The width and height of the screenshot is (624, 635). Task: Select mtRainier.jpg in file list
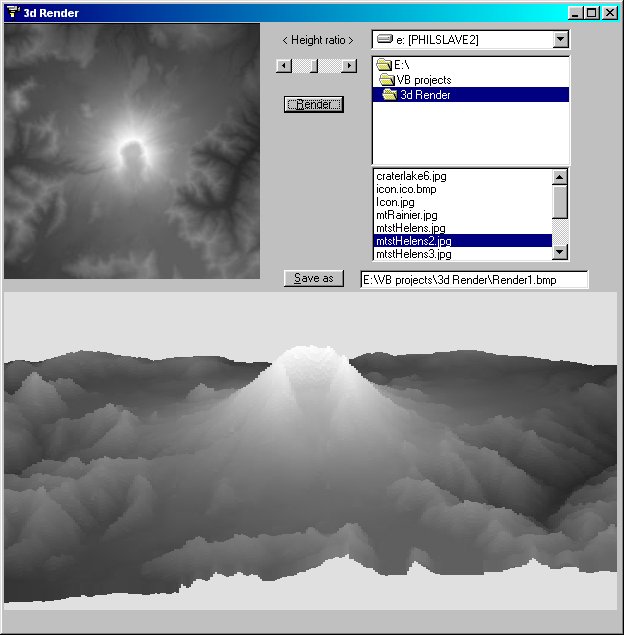462,215
